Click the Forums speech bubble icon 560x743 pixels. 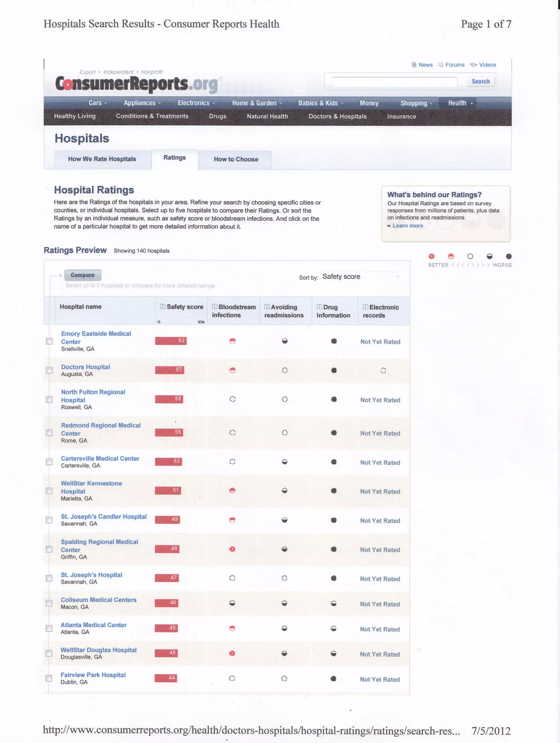(x=441, y=65)
